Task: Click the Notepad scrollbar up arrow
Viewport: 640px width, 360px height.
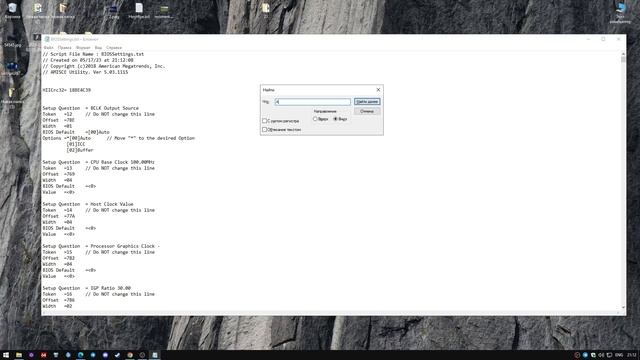Action: (x=623, y=54)
